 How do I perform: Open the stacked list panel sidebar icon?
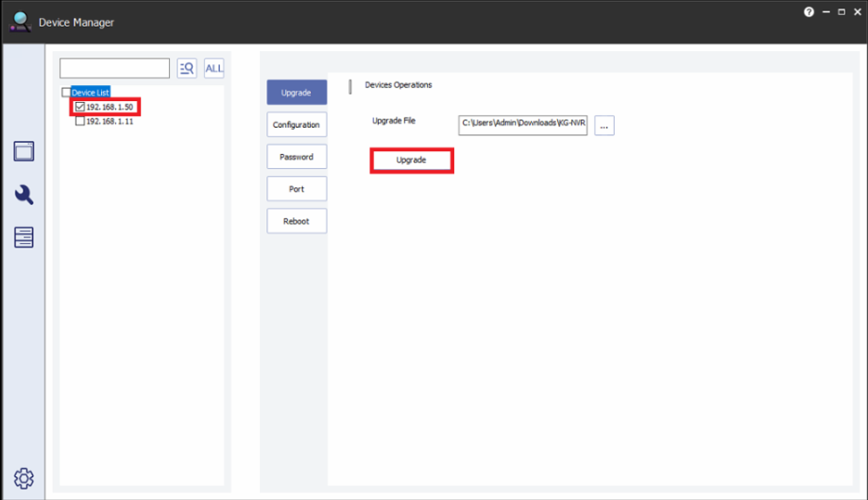click(25, 237)
